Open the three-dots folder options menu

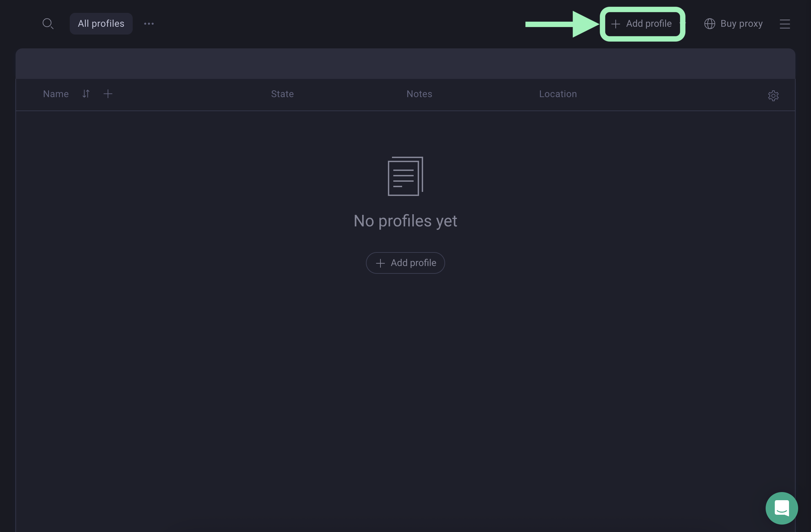click(149, 23)
